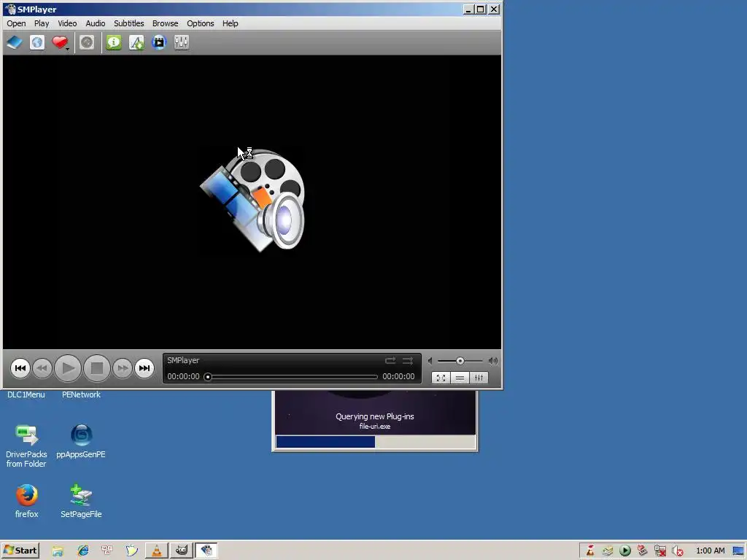Click the Querying new Plug-ins progress bar

coord(376,442)
